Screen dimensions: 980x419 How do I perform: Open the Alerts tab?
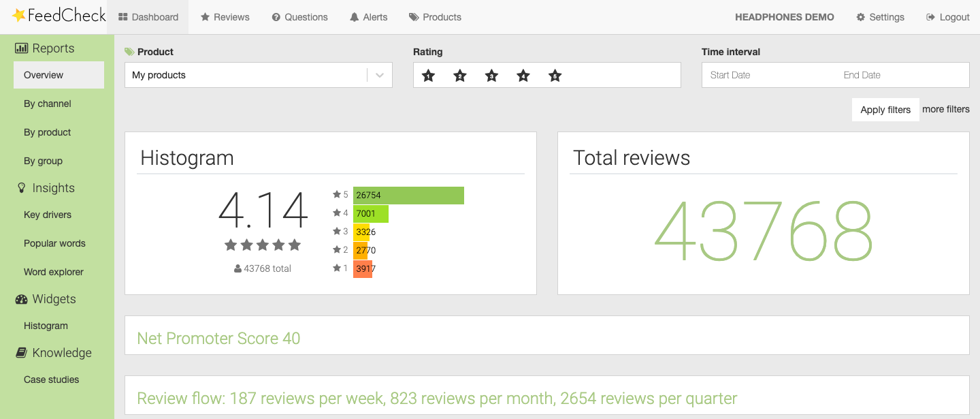(x=368, y=17)
